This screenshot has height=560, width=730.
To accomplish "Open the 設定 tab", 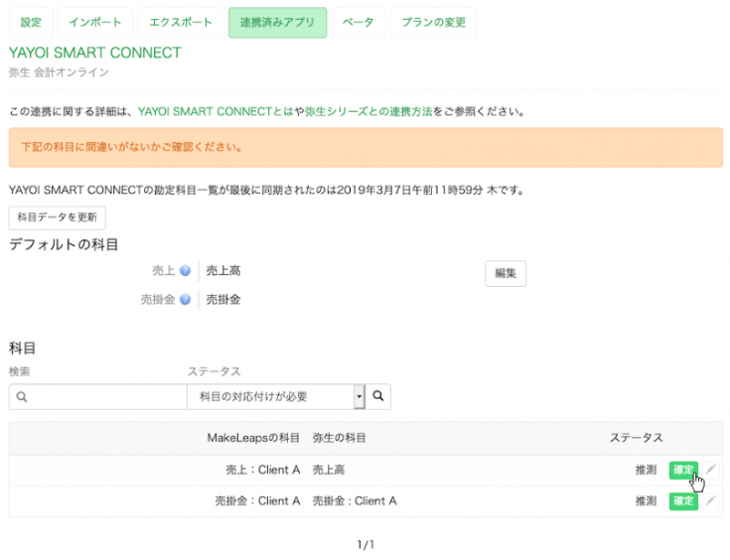I will pyautogui.click(x=31, y=23).
